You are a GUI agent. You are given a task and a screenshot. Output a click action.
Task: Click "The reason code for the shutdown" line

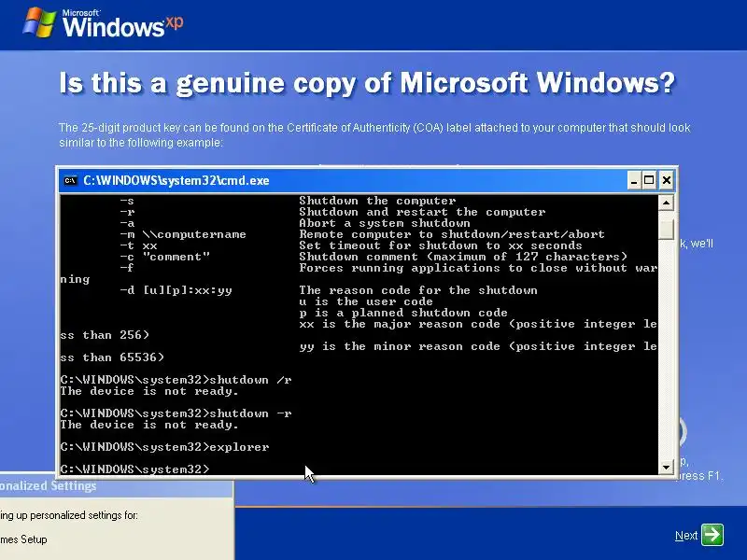[x=417, y=290]
